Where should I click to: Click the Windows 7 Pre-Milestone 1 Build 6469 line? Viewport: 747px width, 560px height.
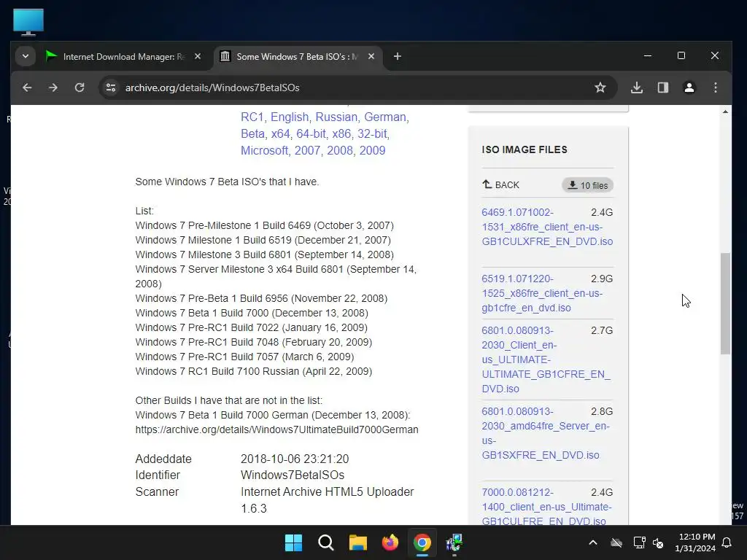[x=264, y=225]
